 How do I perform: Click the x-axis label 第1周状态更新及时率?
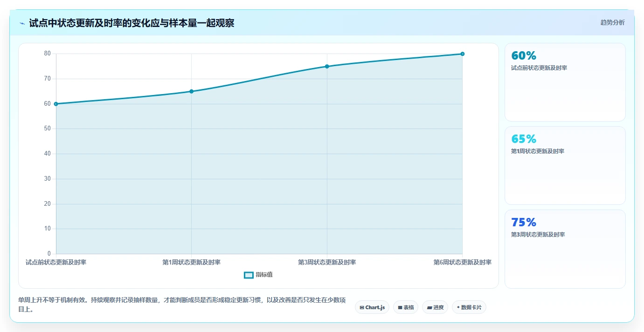[191, 263]
